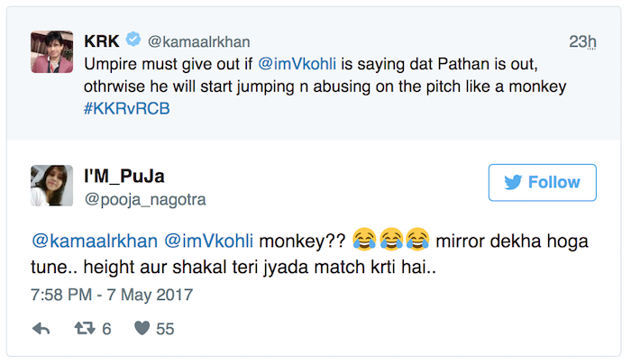Click the KRK display name
631x364 pixels.
(x=101, y=41)
